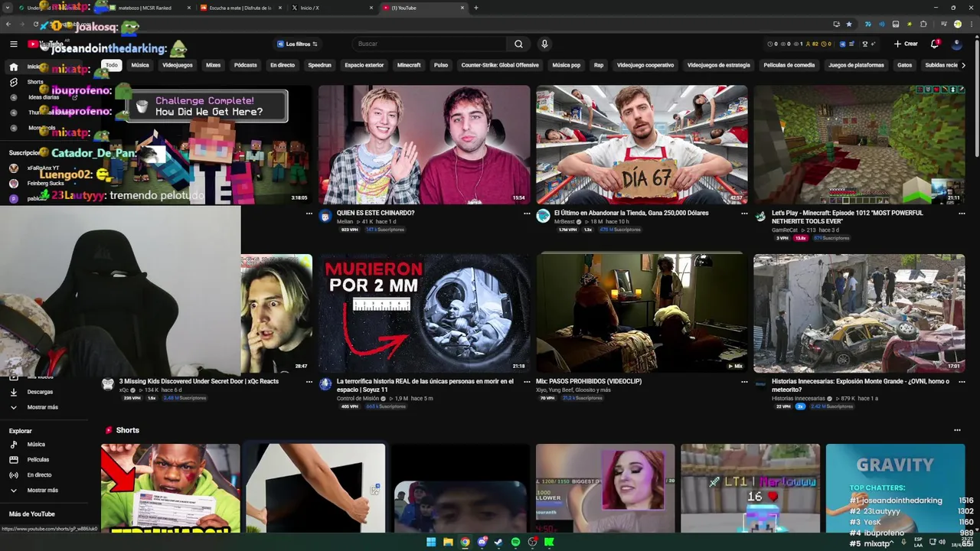980x551 pixels.
Task: Click the Chrome profile avatar
Action: [x=957, y=24]
